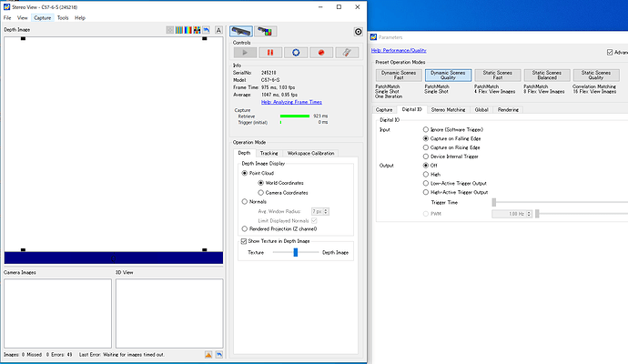The width and height of the screenshot is (628, 364).
Task: Open the Capture tab in Parameters
Action: [384, 110]
